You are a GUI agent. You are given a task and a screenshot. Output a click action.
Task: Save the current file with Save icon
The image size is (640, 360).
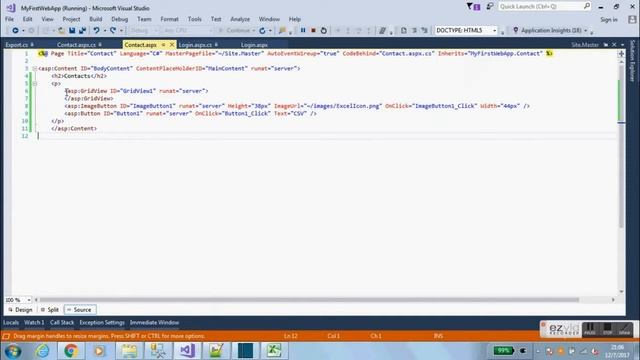(x=72, y=31)
